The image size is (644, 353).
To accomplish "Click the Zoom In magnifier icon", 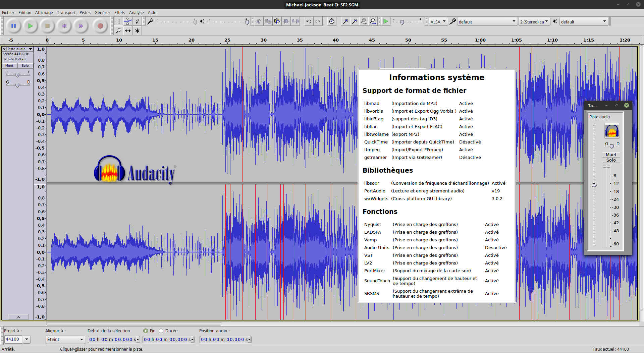I will point(345,21).
